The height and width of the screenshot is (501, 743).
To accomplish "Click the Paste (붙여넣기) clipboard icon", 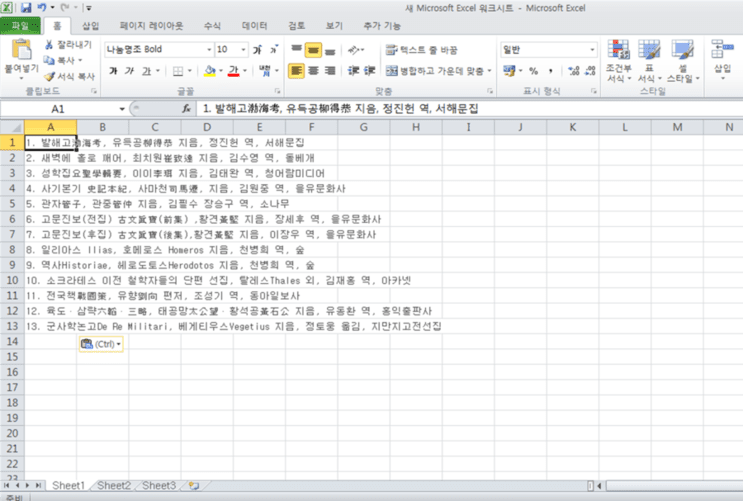I will coord(21,50).
